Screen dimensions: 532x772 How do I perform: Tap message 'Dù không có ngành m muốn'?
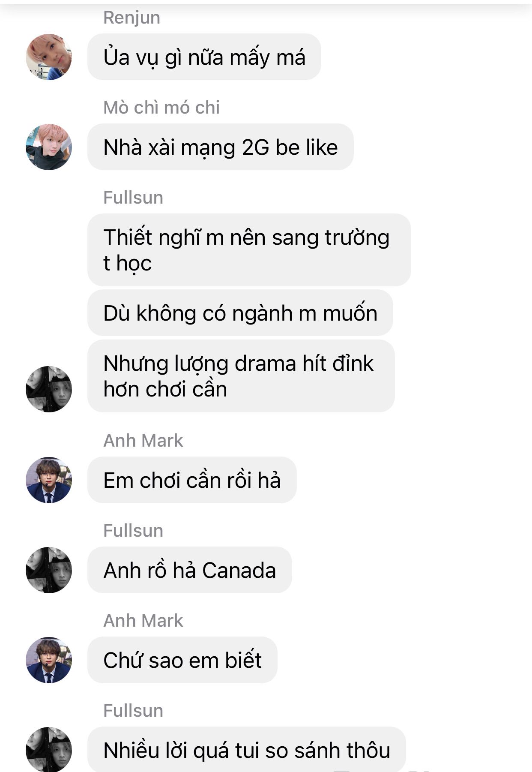point(240,313)
